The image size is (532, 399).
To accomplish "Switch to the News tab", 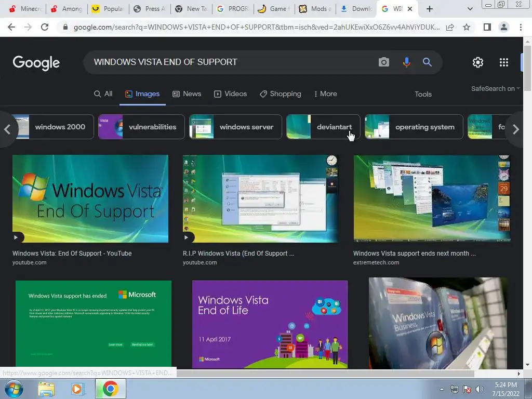I will coord(187,94).
